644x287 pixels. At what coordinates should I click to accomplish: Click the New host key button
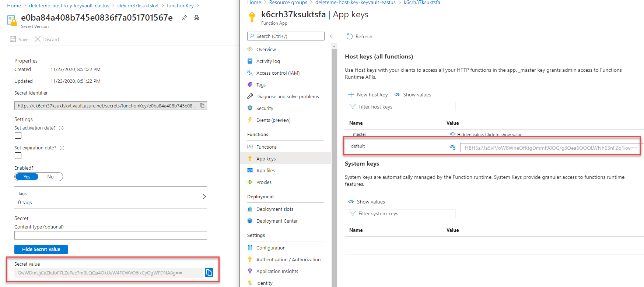368,95
